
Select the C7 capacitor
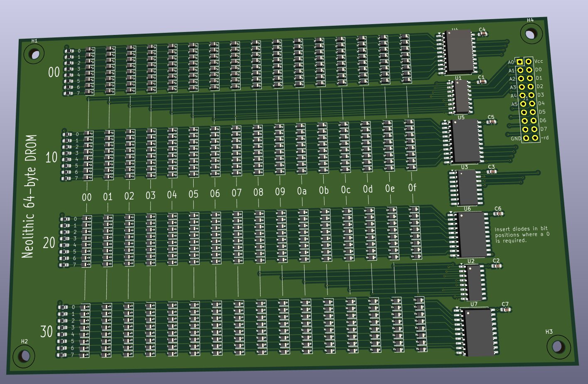click(x=505, y=310)
